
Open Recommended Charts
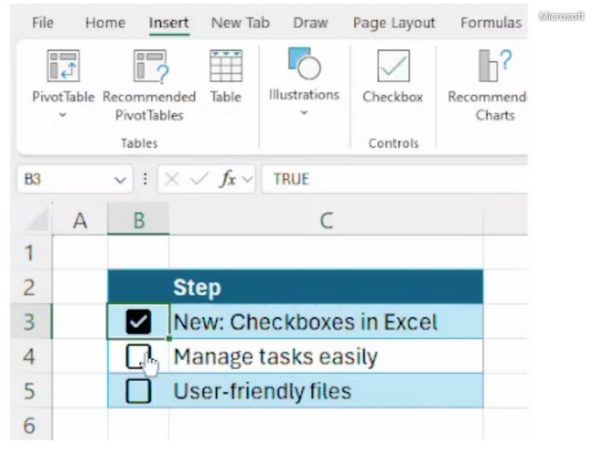[x=488, y=84]
